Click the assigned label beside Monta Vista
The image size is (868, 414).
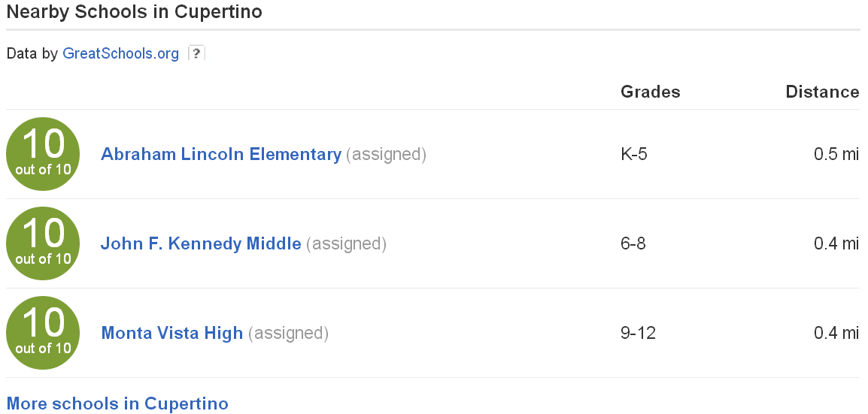pos(288,333)
